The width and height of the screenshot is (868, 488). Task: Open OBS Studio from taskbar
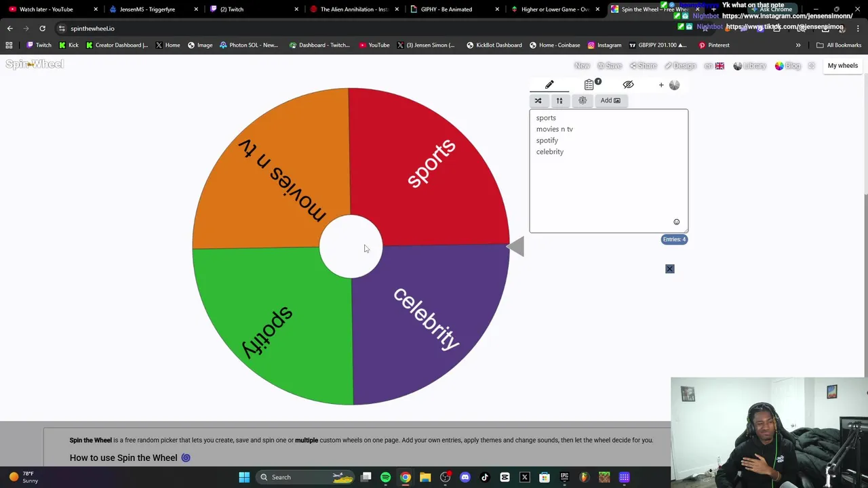point(446,477)
